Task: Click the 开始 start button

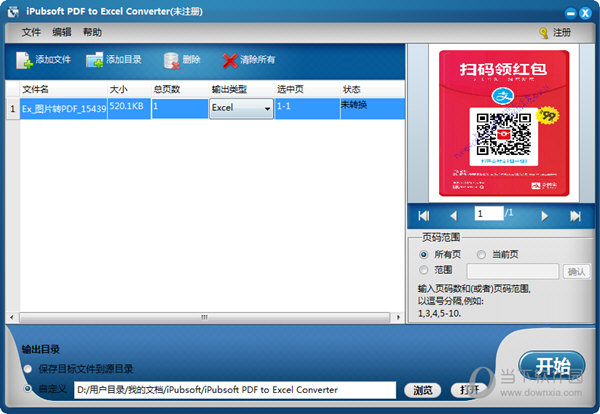Action: coord(552,366)
